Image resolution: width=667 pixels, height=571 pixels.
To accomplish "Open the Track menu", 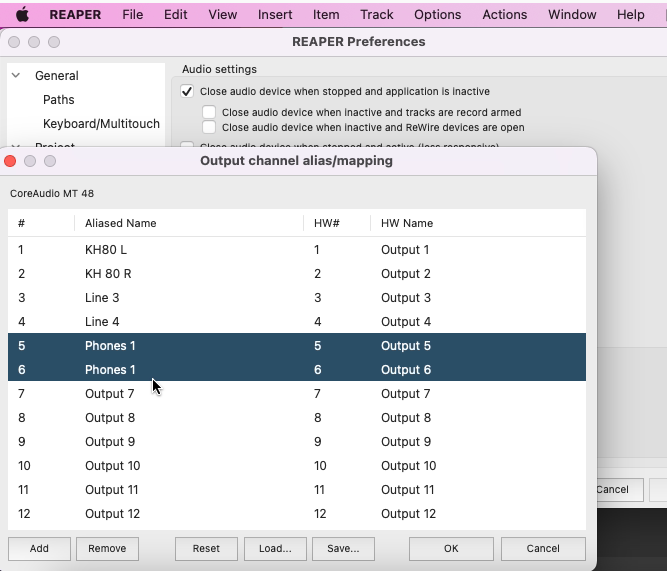I will tap(377, 14).
